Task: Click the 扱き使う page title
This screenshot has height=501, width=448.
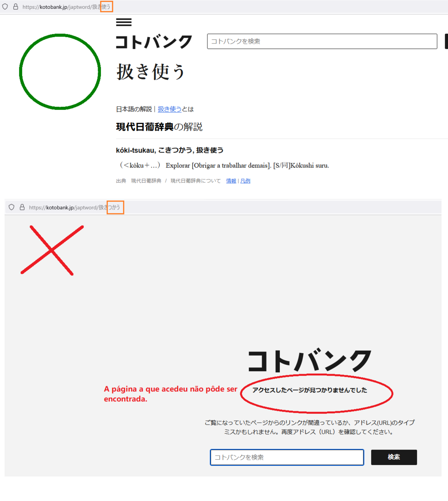Action: pos(151,72)
